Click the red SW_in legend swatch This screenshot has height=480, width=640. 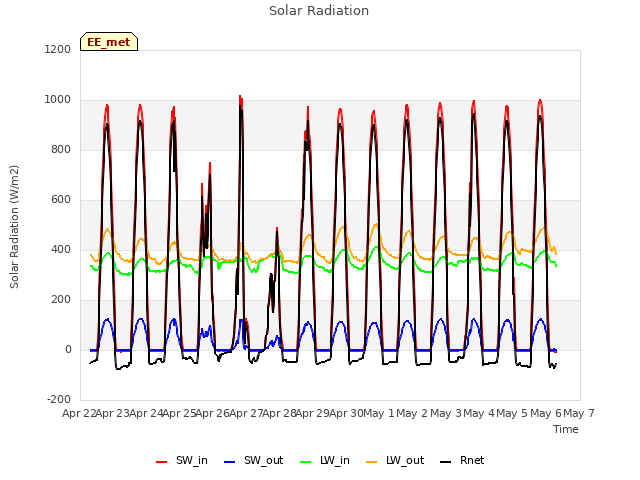[162, 462]
